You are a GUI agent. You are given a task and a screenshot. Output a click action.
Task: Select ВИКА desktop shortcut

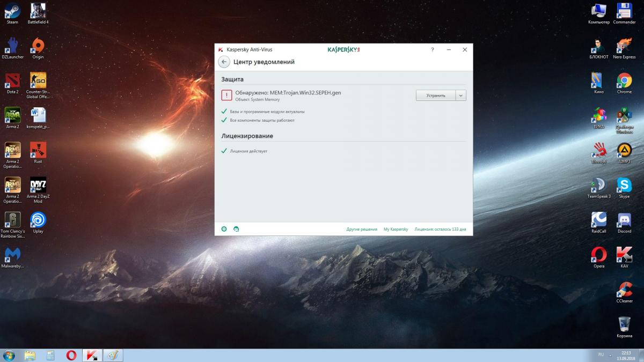pos(598,118)
